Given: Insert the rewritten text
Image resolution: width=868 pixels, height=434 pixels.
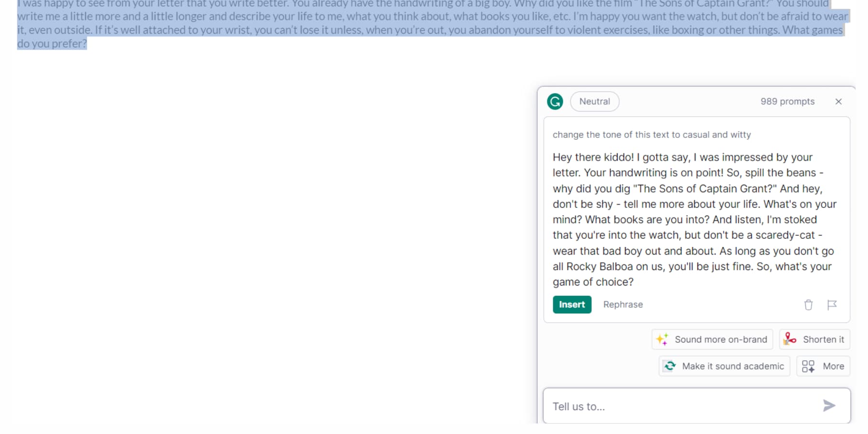Looking at the screenshot, I should pyautogui.click(x=571, y=304).
